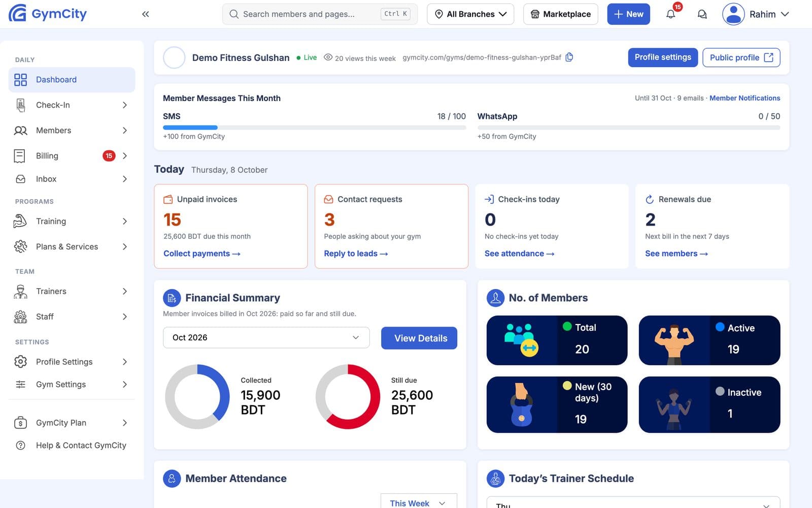Viewport: 812px width, 508px height.
Task: Copy the gym profile URL
Action: 569,57
